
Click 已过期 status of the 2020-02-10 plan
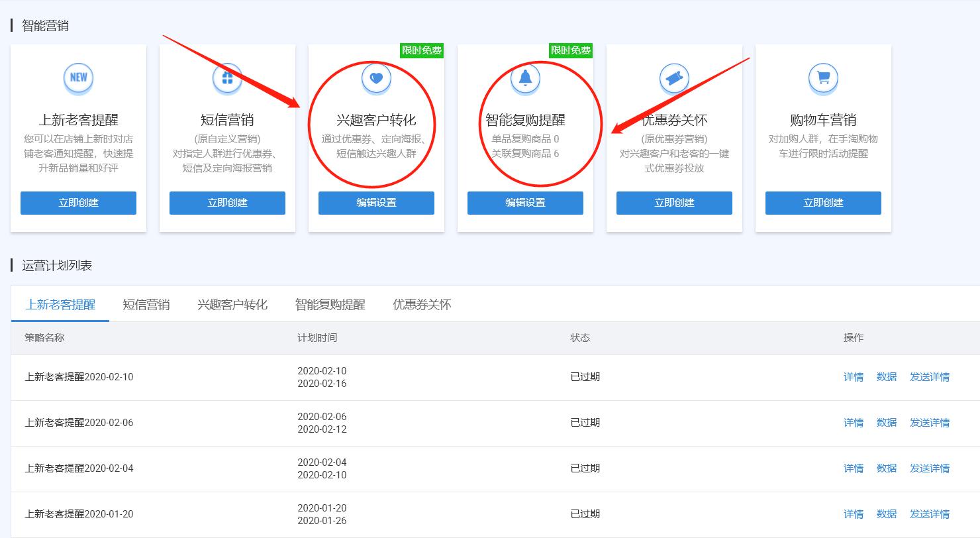pos(585,377)
